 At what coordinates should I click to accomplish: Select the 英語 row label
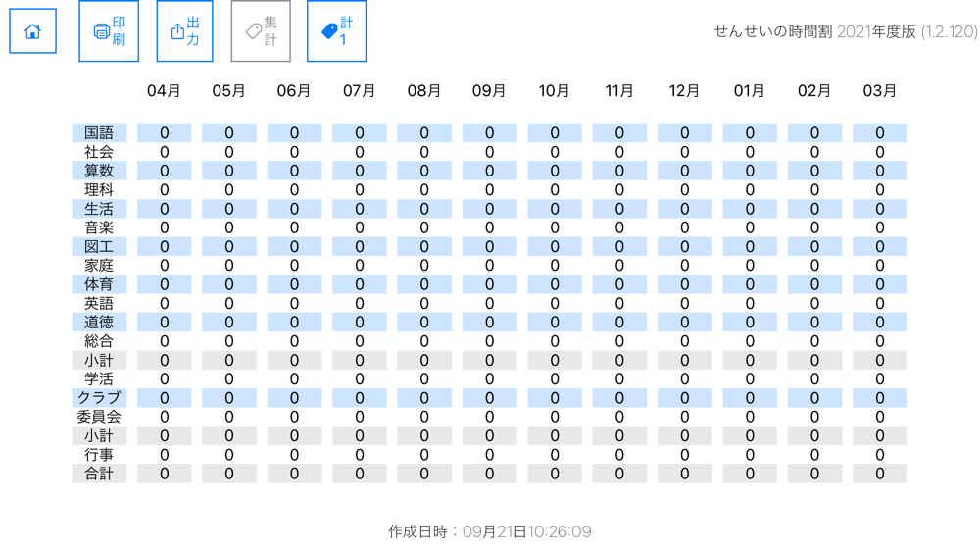coord(99,303)
